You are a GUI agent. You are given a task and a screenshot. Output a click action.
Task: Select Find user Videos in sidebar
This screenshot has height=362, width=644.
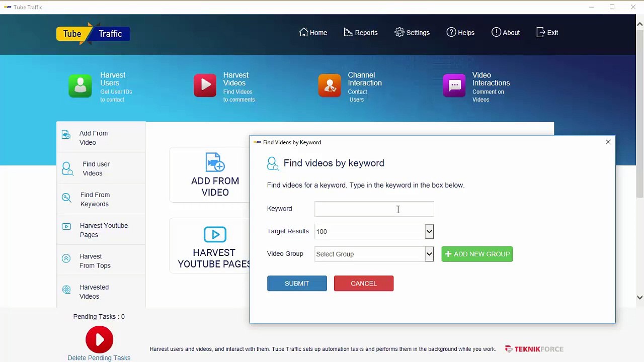click(x=96, y=168)
